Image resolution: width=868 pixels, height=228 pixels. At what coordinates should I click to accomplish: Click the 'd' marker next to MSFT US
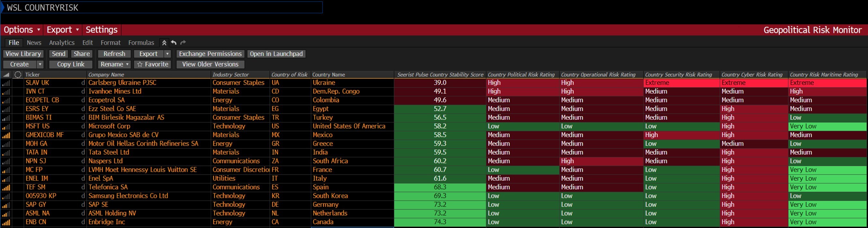click(83, 126)
